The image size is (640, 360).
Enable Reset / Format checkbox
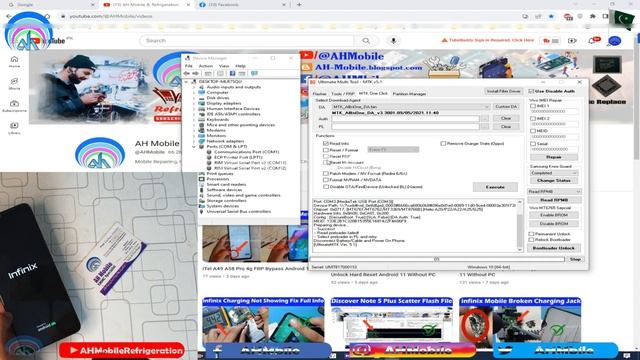326,150
